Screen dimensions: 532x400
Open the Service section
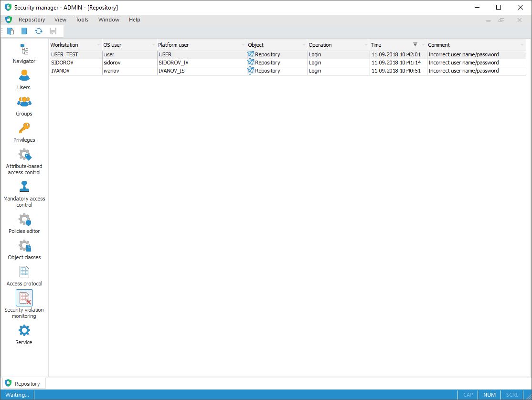coord(24,335)
